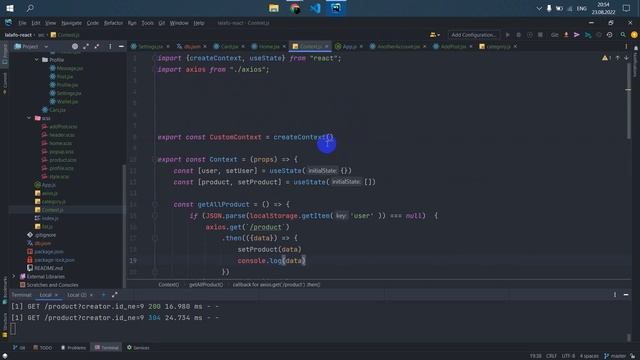Open the Refactor menu
This screenshot has width=640, height=360.
click(113, 23)
